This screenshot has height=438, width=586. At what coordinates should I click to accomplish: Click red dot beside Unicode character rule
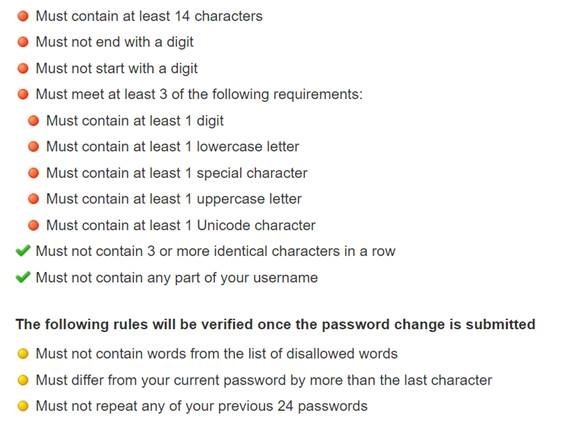tap(33, 225)
